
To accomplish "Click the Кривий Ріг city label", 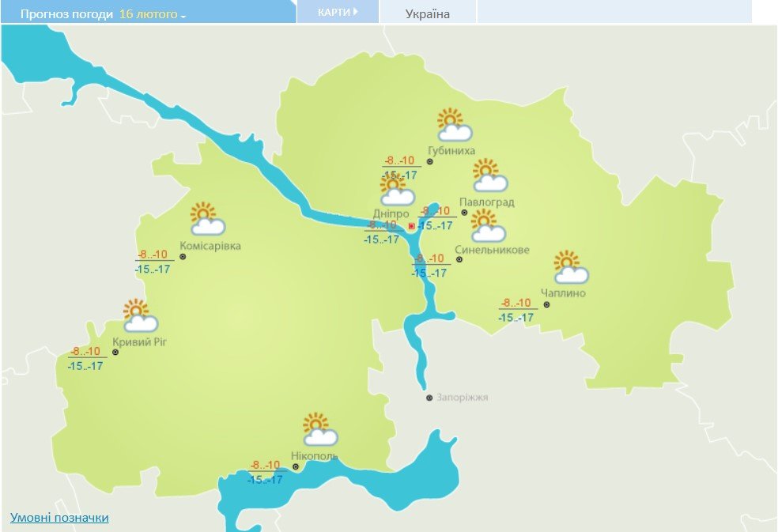I will [140, 341].
